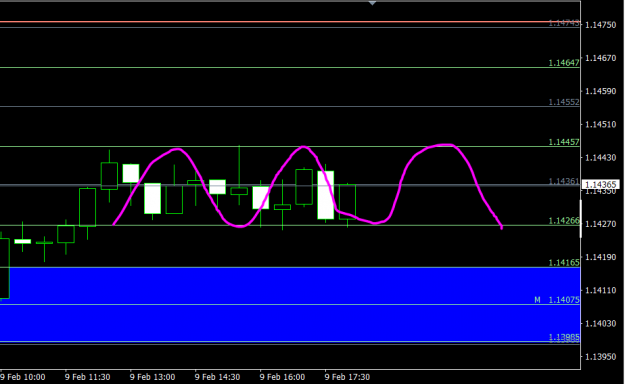
Task: Click the tall white candle before 9 Feb 17:30
Action: click(326, 195)
